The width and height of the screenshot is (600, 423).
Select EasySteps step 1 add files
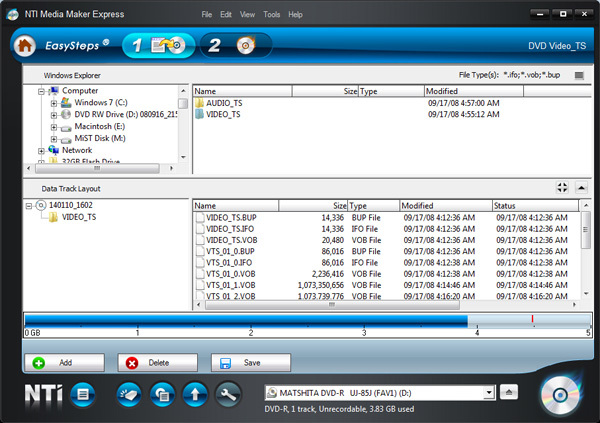(x=159, y=46)
